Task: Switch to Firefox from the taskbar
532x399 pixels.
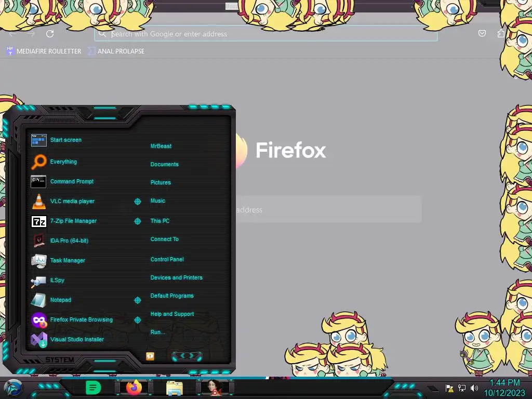Action: click(x=134, y=388)
